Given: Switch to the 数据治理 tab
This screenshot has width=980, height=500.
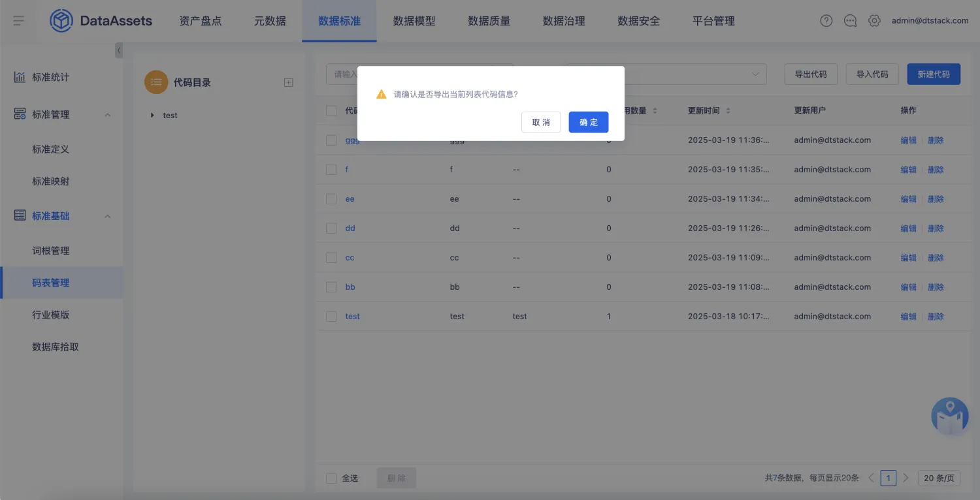Looking at the screenshot, I should 564,21.
